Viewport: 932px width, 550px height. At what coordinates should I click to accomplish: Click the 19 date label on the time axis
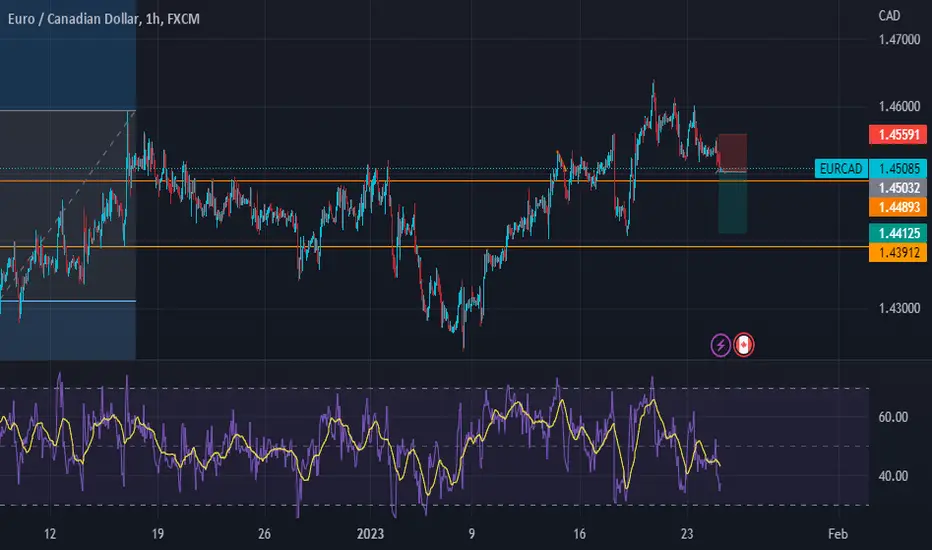(x=158, y=534)
